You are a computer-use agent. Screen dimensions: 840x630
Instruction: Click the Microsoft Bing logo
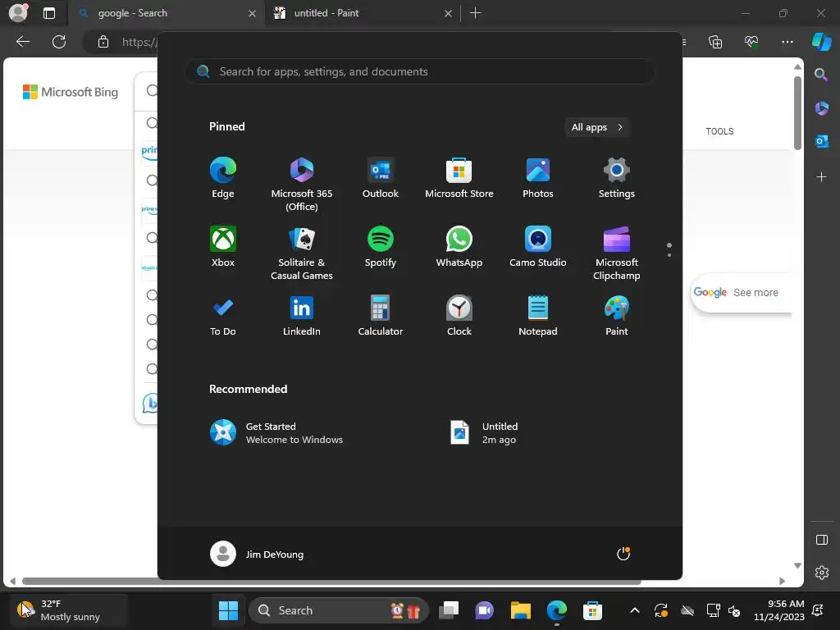(x=71, y=92)
